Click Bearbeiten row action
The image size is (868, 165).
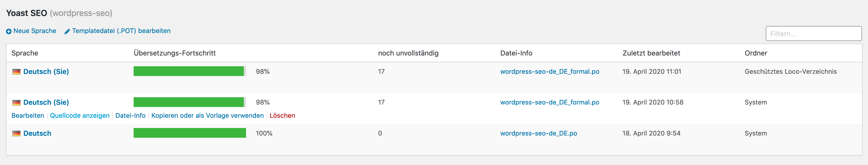(28, 116)
